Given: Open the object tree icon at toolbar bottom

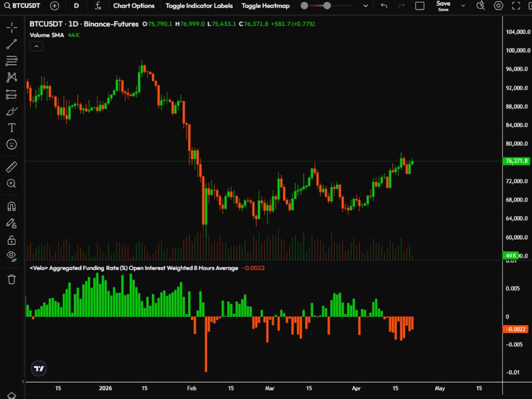Looking at the screenshot, I should click(12, 396).
